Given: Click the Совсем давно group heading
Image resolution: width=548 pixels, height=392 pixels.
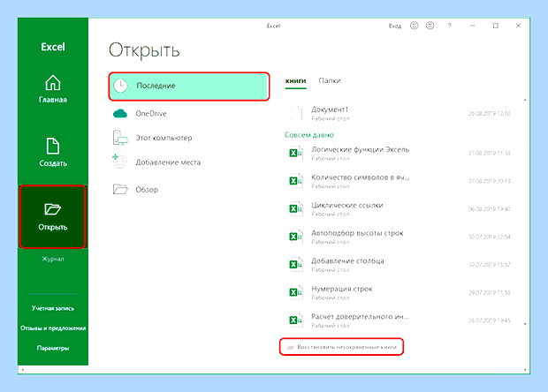Looking at the screenshot, I should coord(309,135).
